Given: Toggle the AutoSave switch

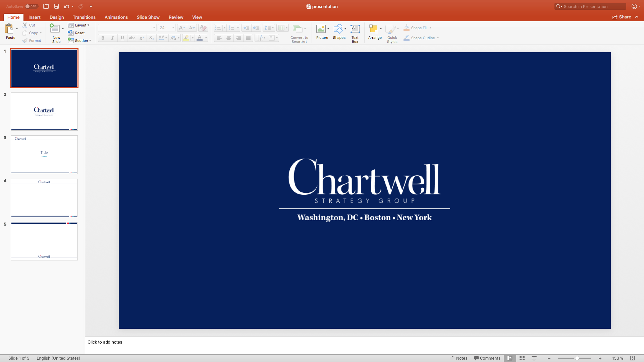Looking at the screenshot, I should 32,6.
